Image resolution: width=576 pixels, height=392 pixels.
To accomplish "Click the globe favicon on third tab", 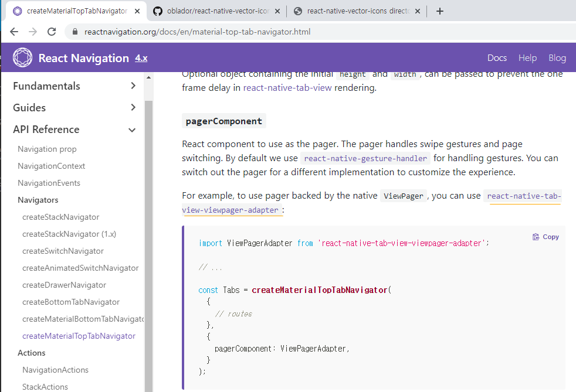I will tap(298, 11).
